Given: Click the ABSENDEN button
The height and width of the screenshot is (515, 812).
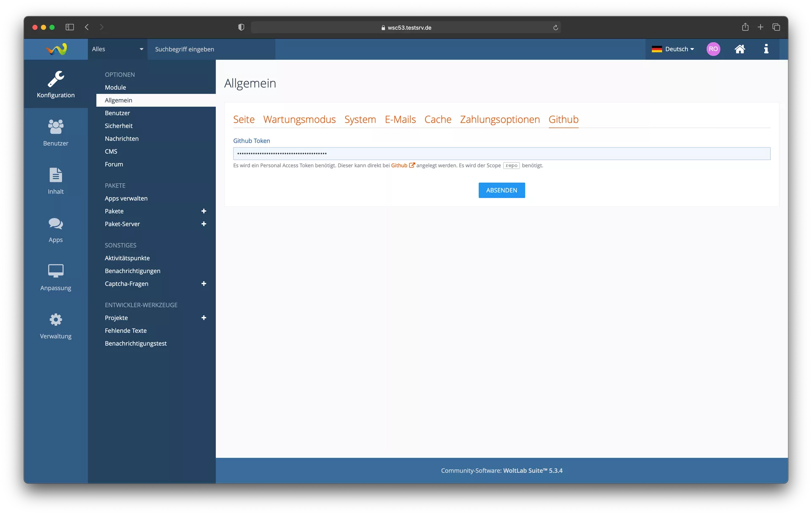Looking at the screenshot, I should (x=501, y=190).
